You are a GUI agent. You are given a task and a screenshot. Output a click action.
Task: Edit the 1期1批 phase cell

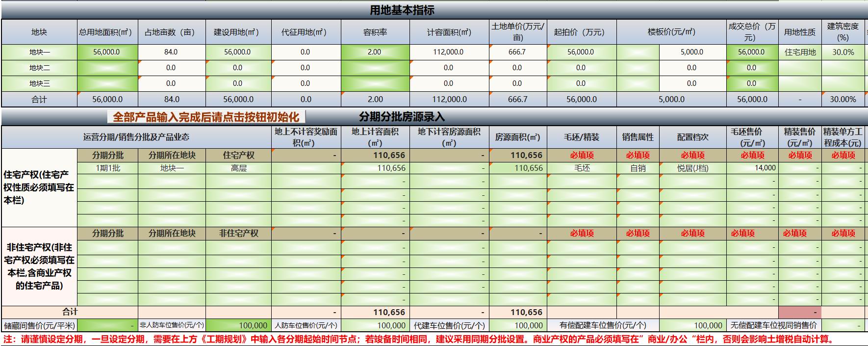[107, 168]
